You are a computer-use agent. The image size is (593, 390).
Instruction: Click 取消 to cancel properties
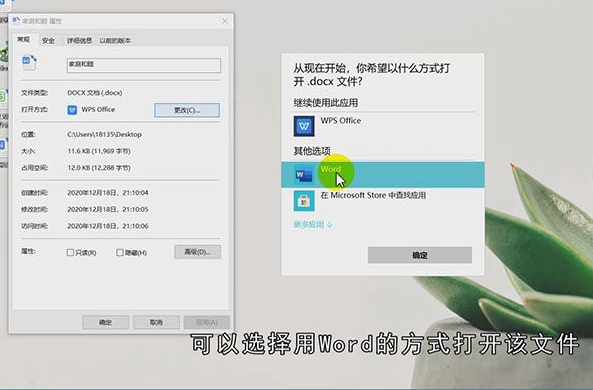(156, 322)
